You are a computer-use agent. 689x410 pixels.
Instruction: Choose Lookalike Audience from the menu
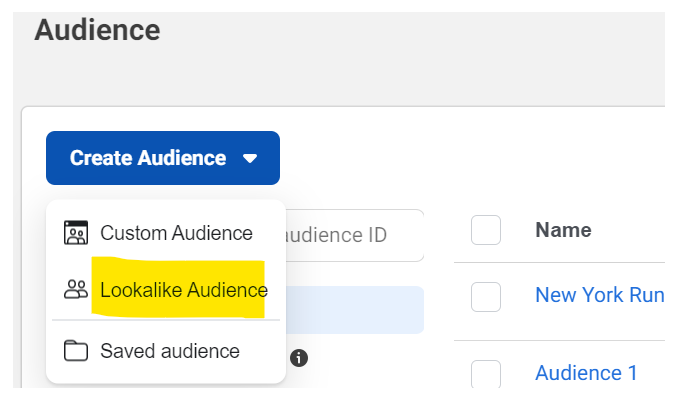pos(166,290)
